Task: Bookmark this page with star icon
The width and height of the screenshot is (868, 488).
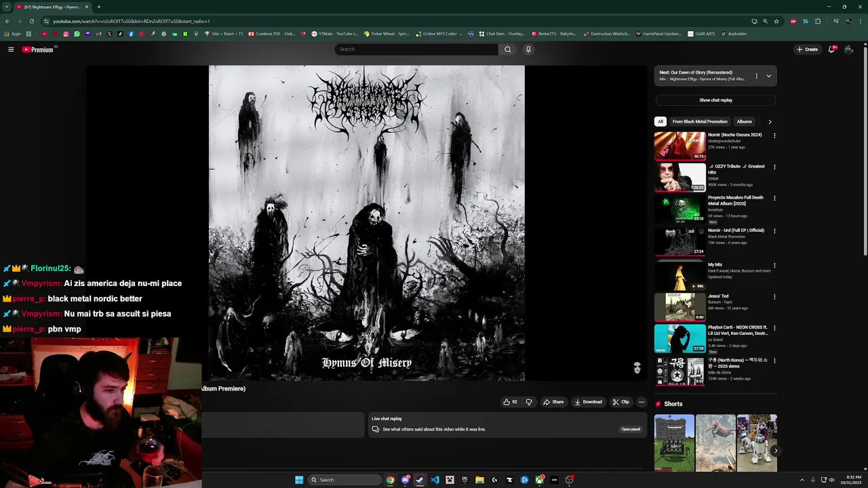Action: pos(776,21)
